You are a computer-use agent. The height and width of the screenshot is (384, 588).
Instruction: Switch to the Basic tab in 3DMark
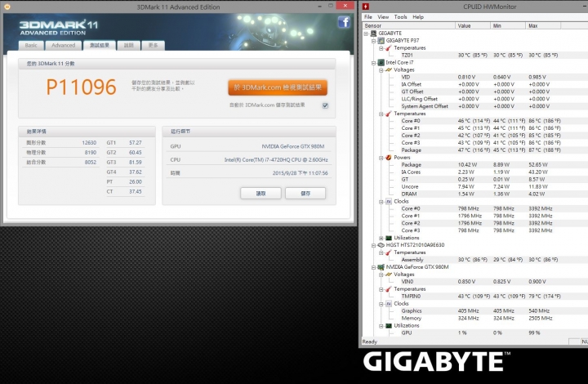click(x=31, y=46)
